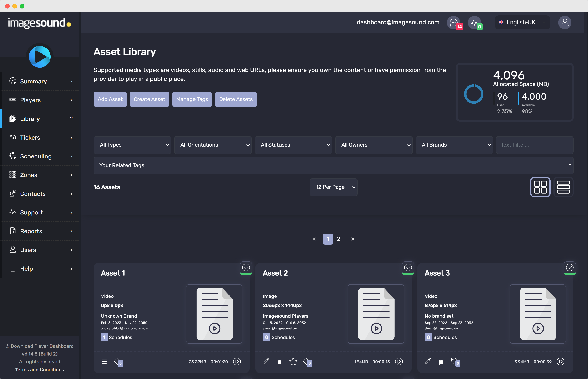Viewport: 588px width, 379px height.
Task: Click the Help phone icon in sidebar
Action: (13, 268)
